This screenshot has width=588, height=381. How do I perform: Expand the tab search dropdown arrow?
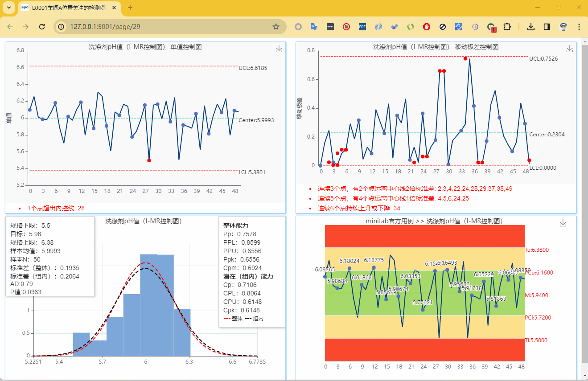coord(8,8)
